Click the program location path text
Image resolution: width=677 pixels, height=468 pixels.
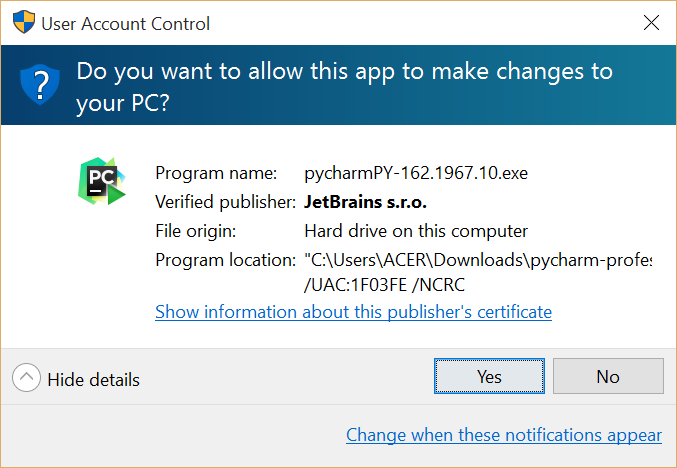(478, 260)
